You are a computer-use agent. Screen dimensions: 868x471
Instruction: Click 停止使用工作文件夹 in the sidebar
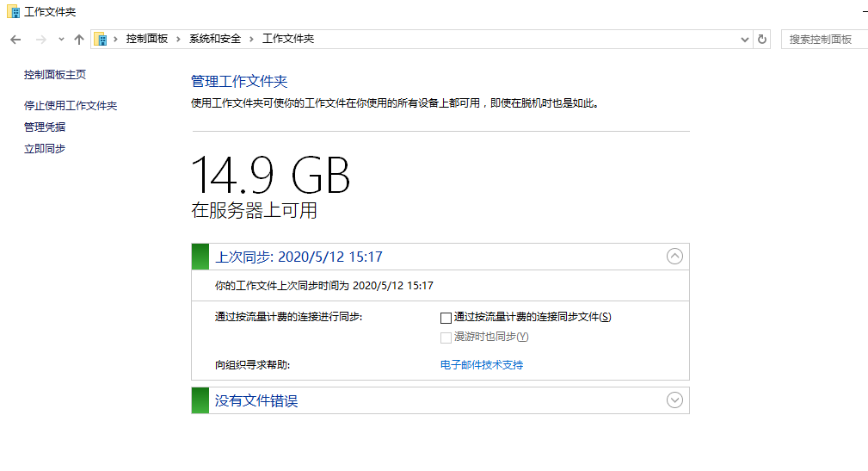click(71, 106)
